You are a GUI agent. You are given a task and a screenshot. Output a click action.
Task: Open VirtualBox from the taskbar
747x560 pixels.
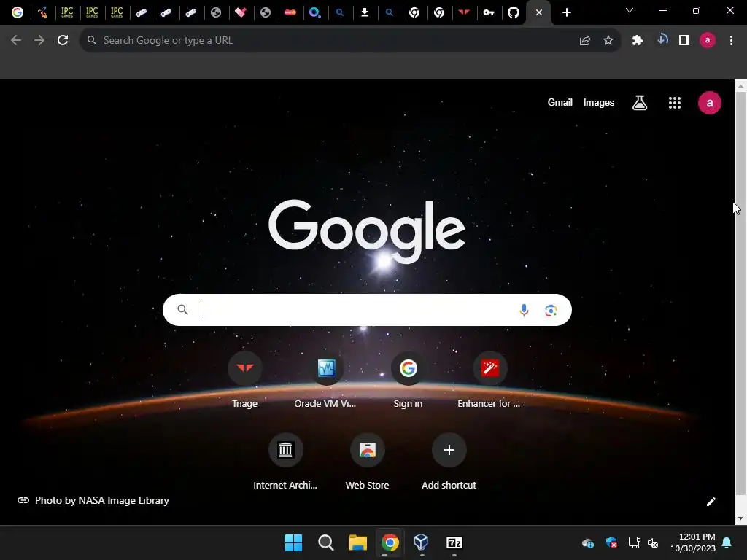pos(422,542)
